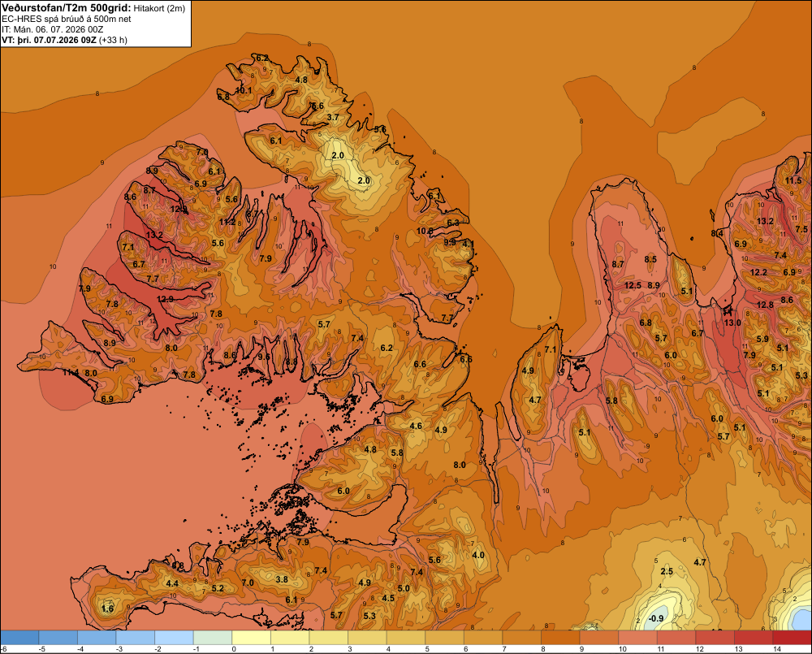
Task: Click the '4.4' temperature value
Action: tap(172, 583)
